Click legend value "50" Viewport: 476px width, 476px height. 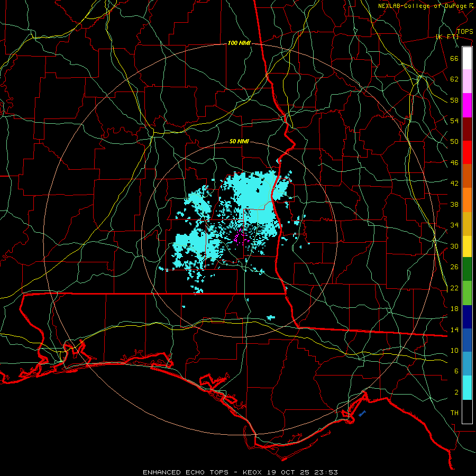454,142
